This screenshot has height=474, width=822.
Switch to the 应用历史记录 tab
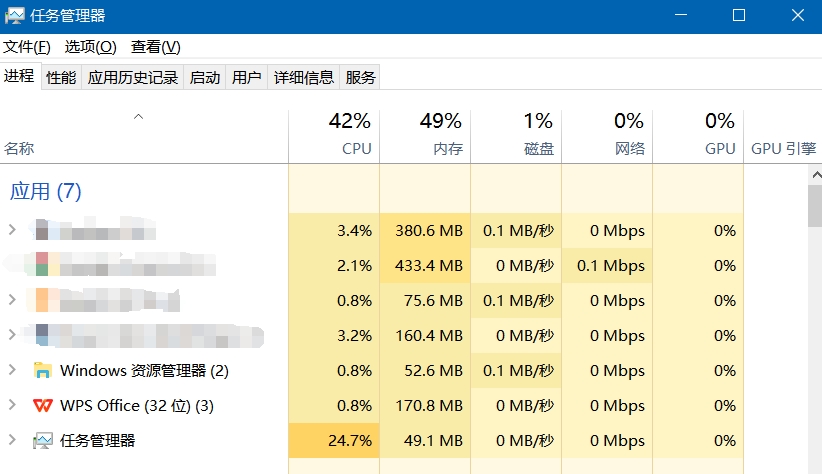pos(132,77)
